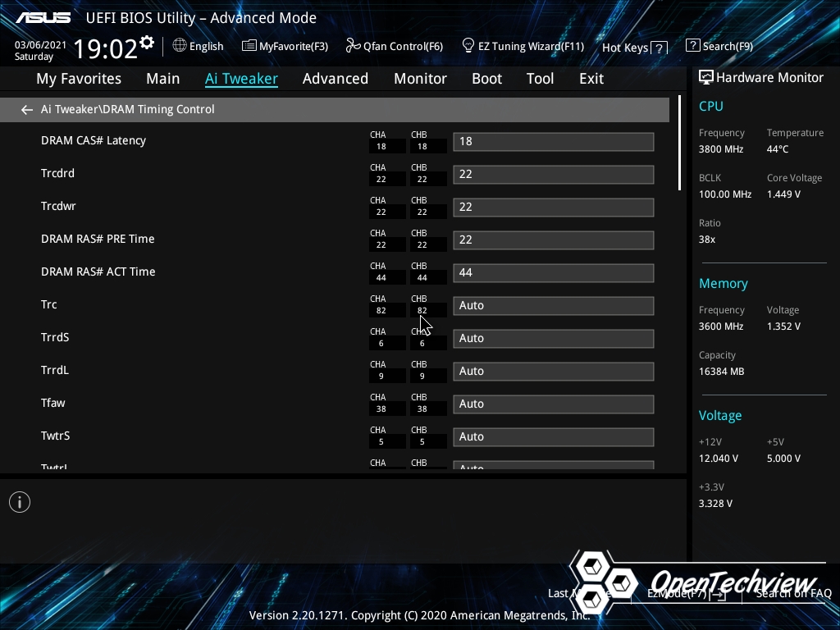Click the CPU temperature 44°C value
The image size is (840, 630).
[778, 149]
